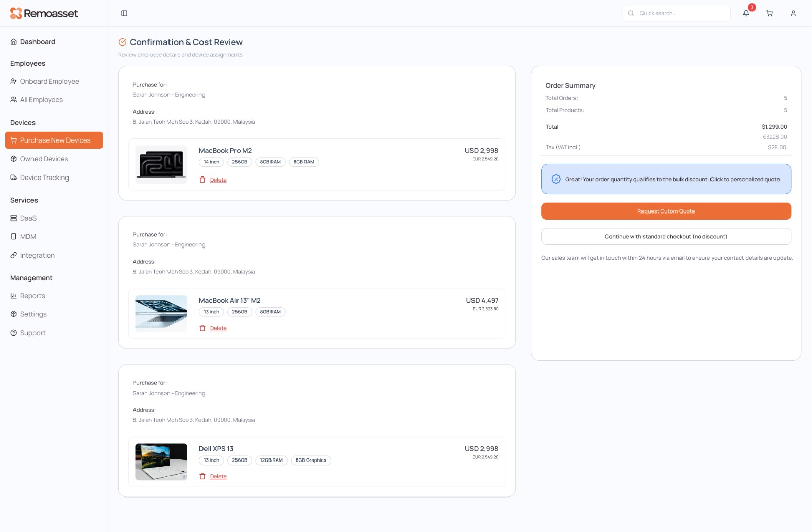
Task: Click the Remoasset logo
Action: click(x=44, y=13)
